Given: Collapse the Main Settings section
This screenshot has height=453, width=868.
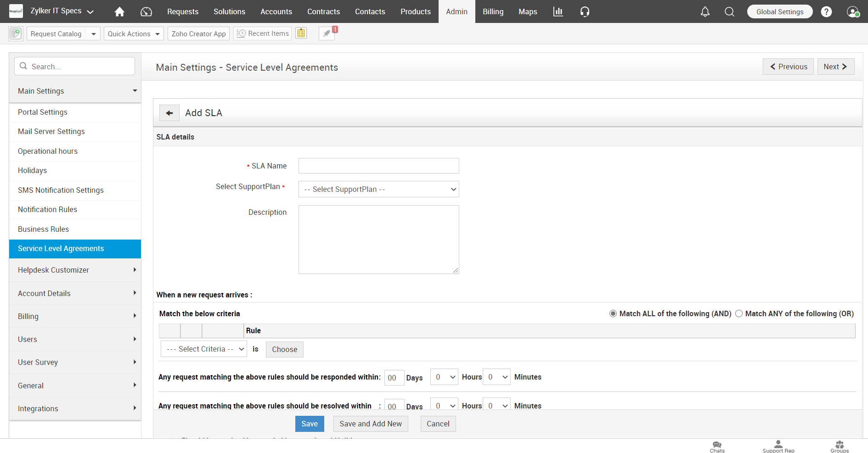Looking at the screenshot, I should click(135, 91).
